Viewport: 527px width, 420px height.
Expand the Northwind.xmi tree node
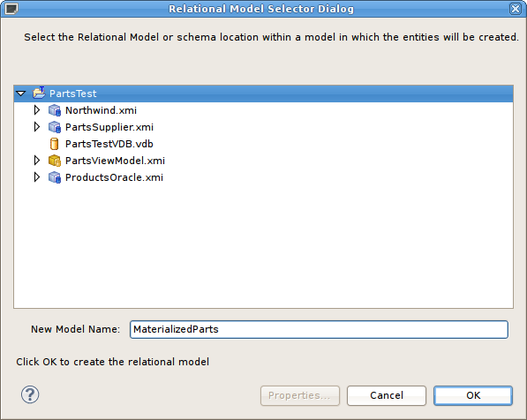[x=37, y=110]
